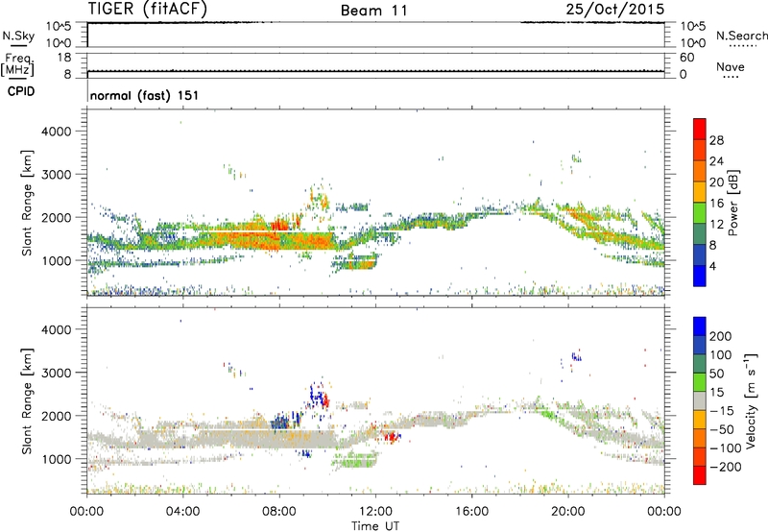
Task: Click the N.Search legend label
Action: (741, 36)
